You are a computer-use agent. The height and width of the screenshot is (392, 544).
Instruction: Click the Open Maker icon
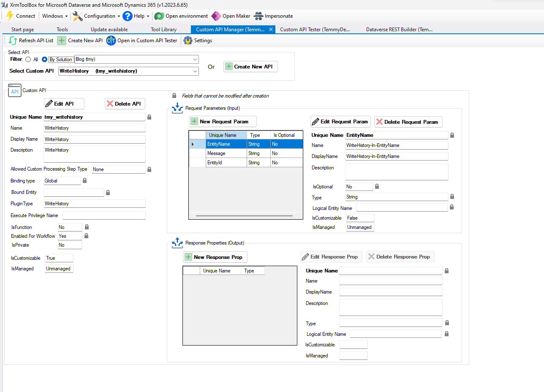[x=216, y=16]
